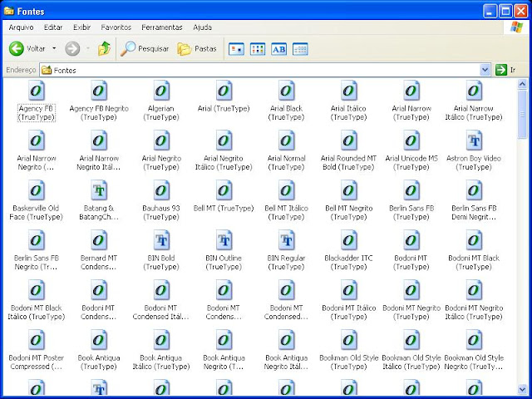
Task: Select Bernard MT Condensed font icon
Action: pos(99,240)
